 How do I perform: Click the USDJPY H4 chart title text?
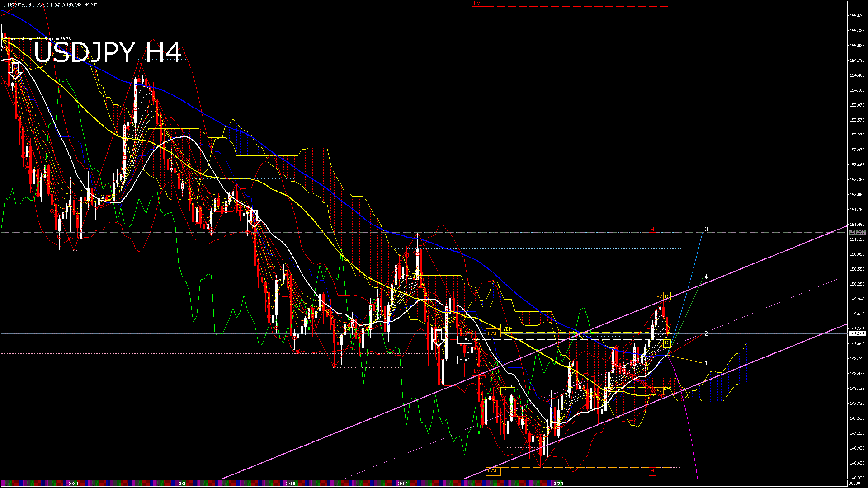pyautogui.click(x=107, y=52)
